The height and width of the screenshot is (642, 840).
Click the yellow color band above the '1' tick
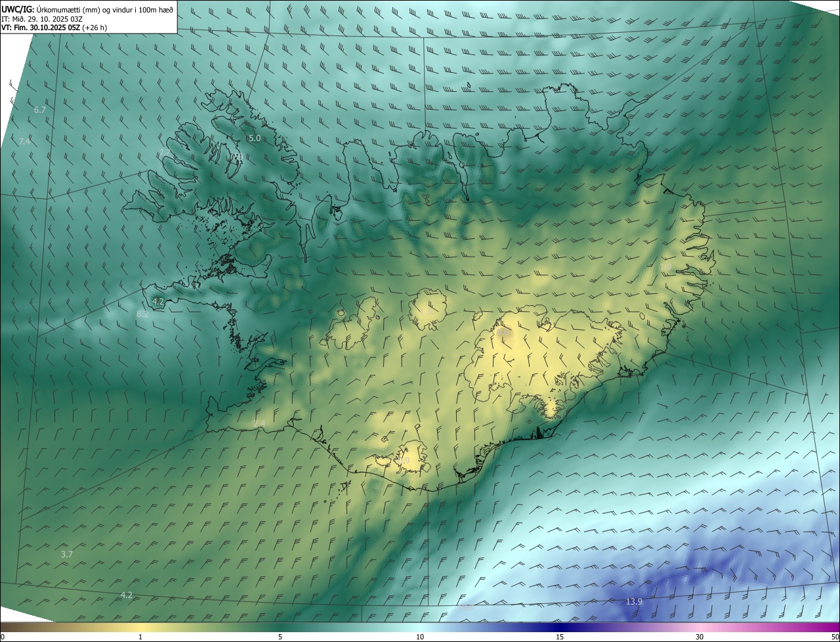[x=140, y=628]
